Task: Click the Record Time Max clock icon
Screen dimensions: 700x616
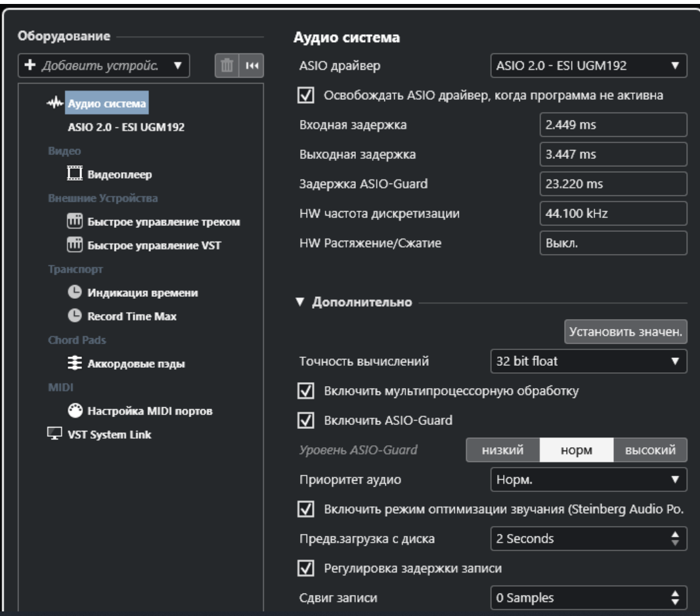Action: [x=76, y=317]
